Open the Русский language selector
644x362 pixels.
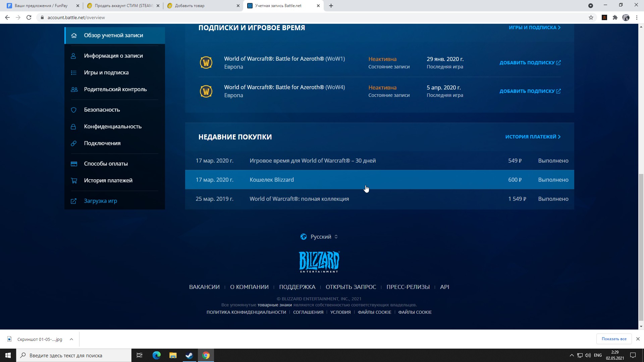click(x=319, y=237)
